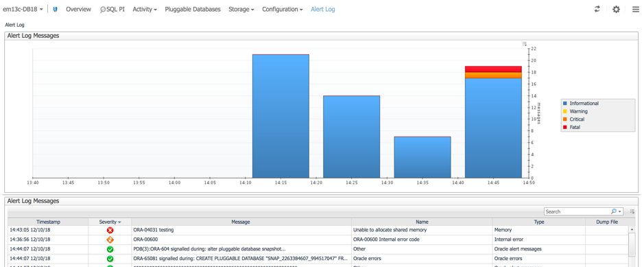Click the 'Internal error' type cell
Image resolution: width=644 pixels, height=267 pixels.
pos(539,240)
